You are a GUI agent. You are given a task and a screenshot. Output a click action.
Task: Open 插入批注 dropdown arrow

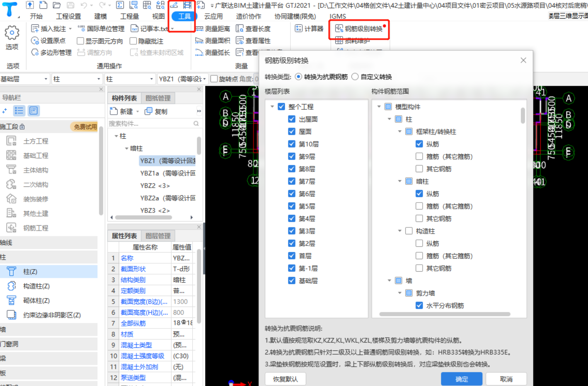(70, 29)
